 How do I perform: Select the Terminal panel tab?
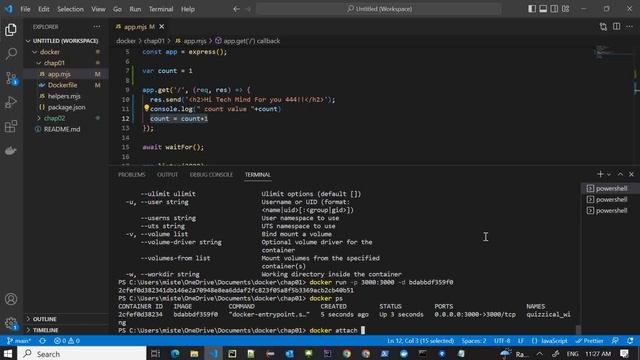(258, 175)
